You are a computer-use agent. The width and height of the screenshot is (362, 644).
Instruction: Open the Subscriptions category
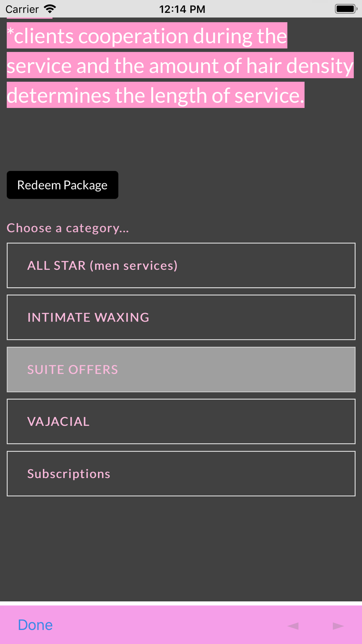181,474
